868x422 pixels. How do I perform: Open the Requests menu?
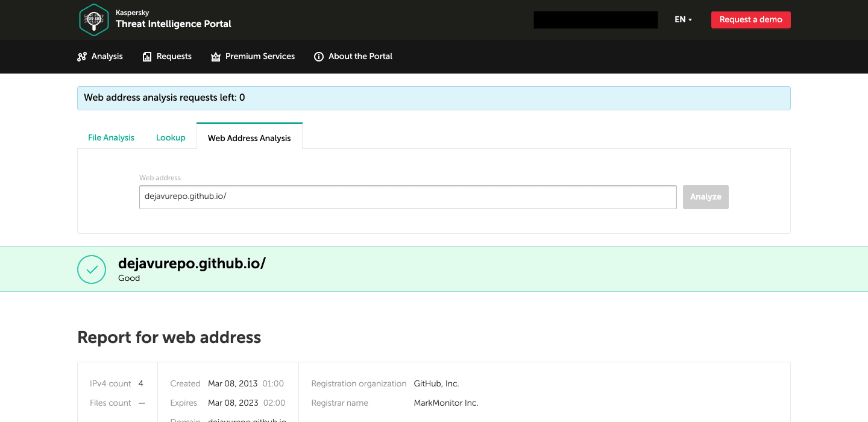[167, 56]
